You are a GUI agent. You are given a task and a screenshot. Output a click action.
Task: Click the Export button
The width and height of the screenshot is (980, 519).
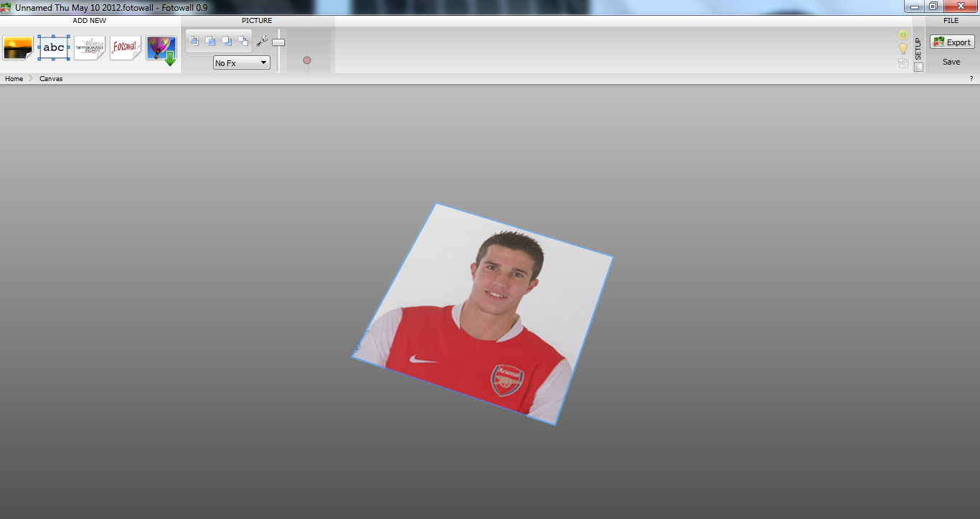(x=952, y=42)
